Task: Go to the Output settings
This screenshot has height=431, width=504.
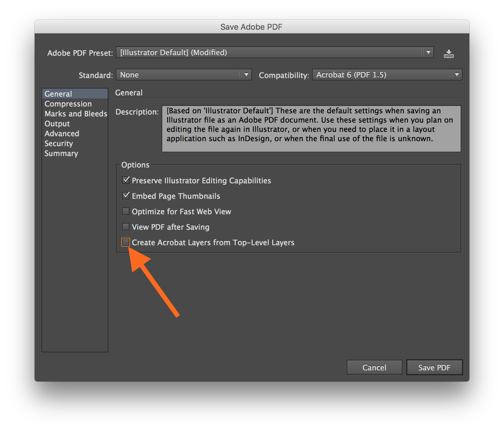Action: pos(57,124)
